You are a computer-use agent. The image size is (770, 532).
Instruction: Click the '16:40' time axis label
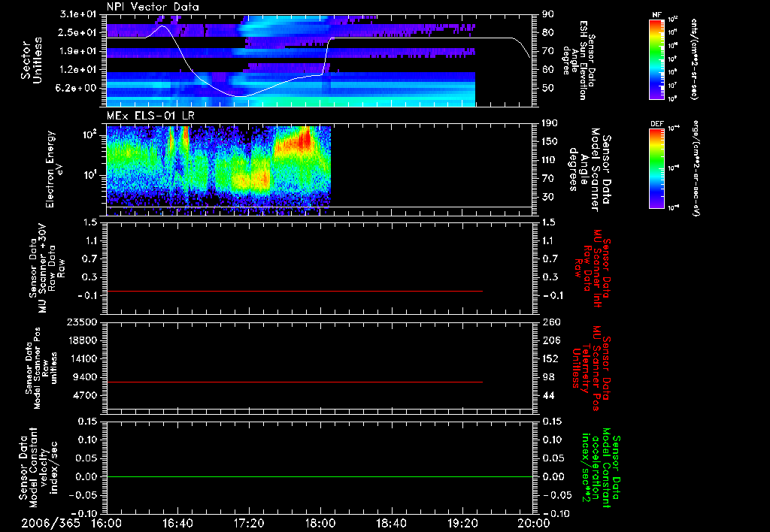(x=177, y=523)
